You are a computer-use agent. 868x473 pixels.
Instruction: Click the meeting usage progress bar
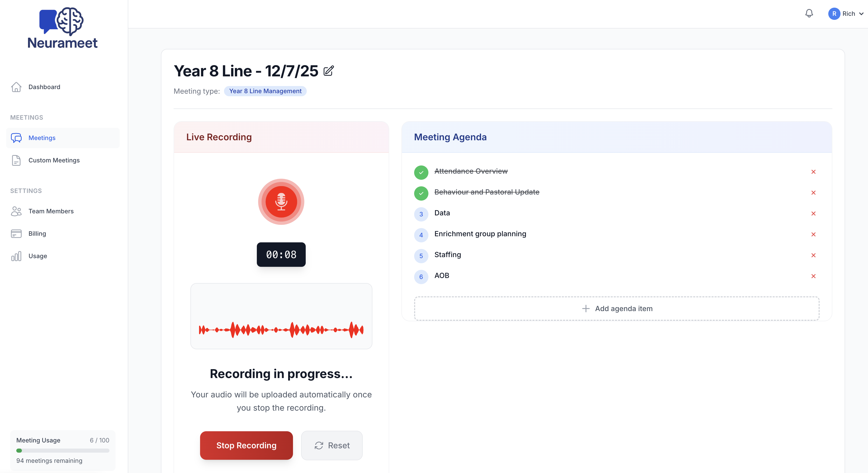click(63, 450)
